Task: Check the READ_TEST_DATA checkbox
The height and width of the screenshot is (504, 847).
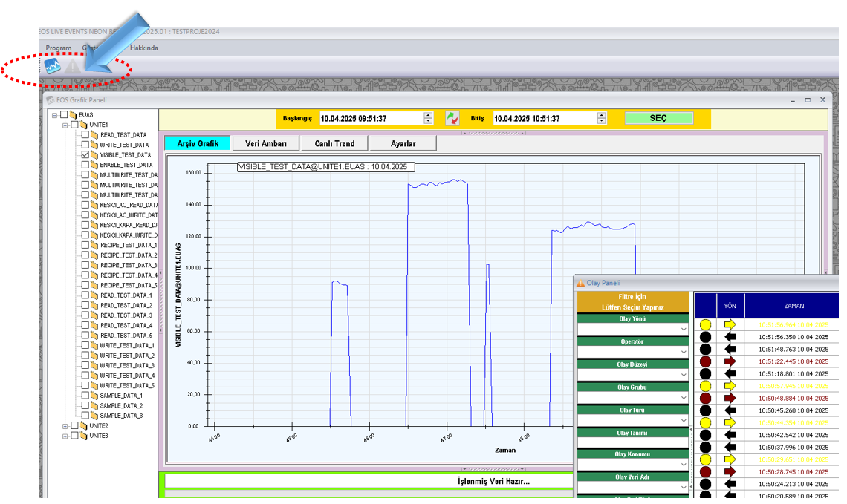Action: [x=85, y=135]
